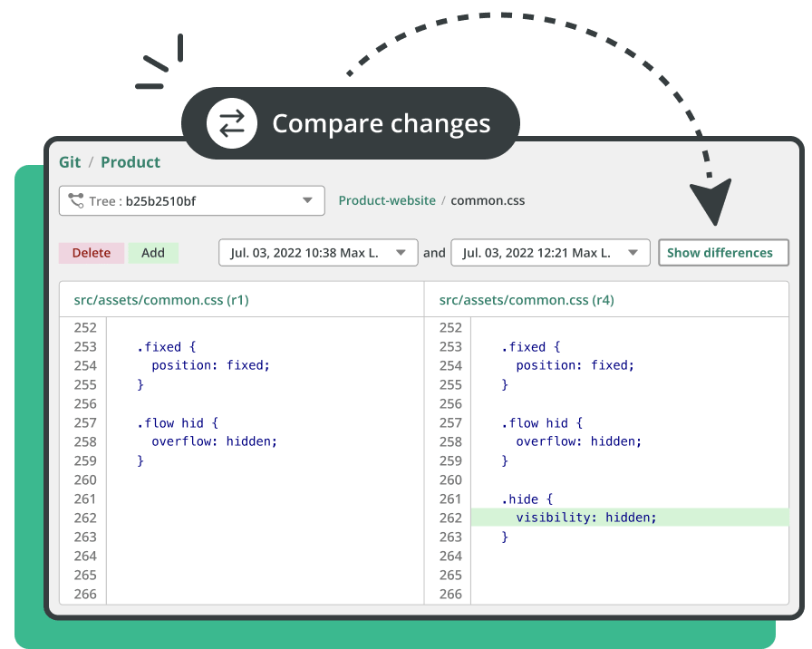The width and height of the screenshot is (812, 649).
Task: Click position: fixed; line in left pane
Action: (x=210, y=365)
